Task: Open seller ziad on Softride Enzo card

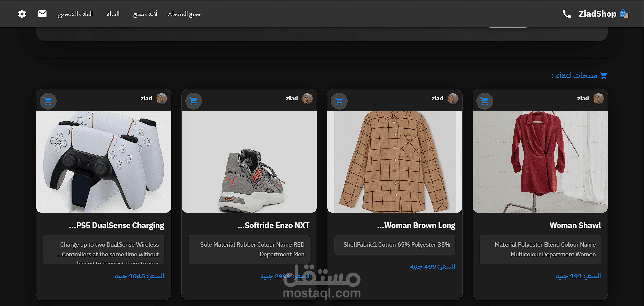Action: pyautogui.click(x=292, y=98)
